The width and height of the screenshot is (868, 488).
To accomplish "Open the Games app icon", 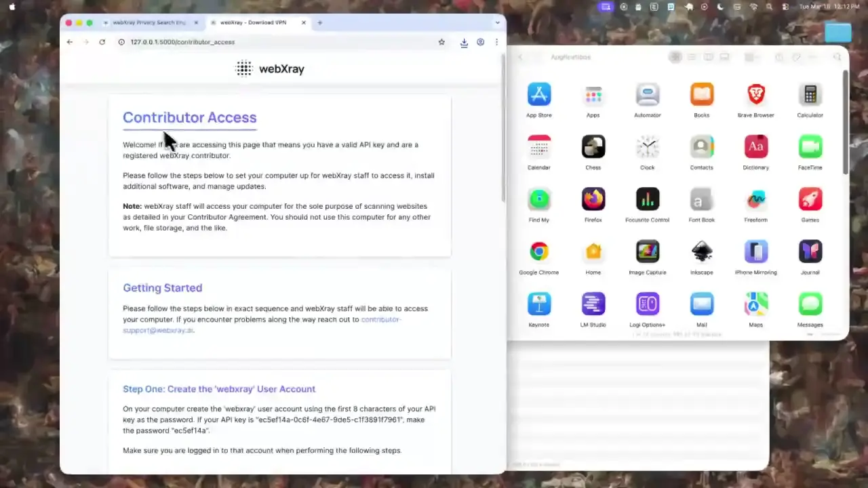I will [x=810, y=199].
